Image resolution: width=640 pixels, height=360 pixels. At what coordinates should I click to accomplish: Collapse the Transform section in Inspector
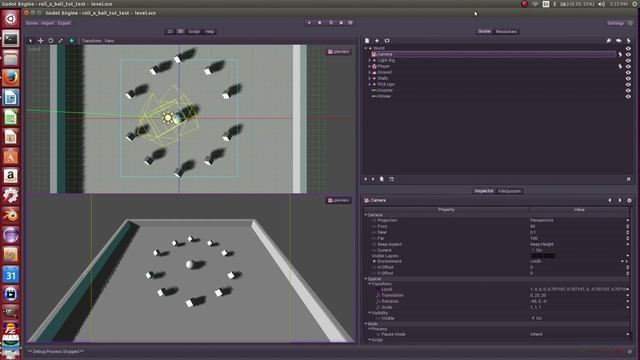point(370,284)
